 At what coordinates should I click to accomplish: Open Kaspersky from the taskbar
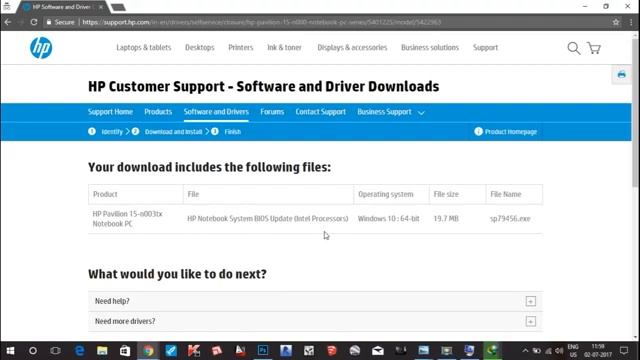pyautogui.click(x=194, y=351)
